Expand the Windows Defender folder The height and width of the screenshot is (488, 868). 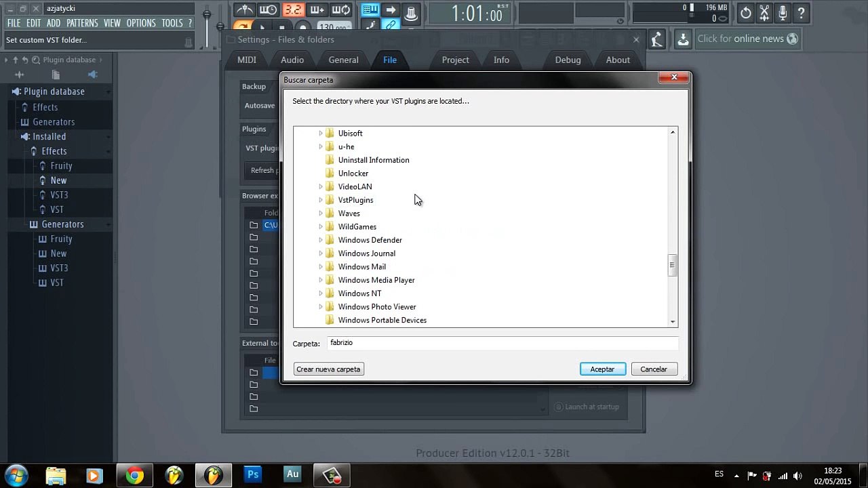(x=321, y=240)
